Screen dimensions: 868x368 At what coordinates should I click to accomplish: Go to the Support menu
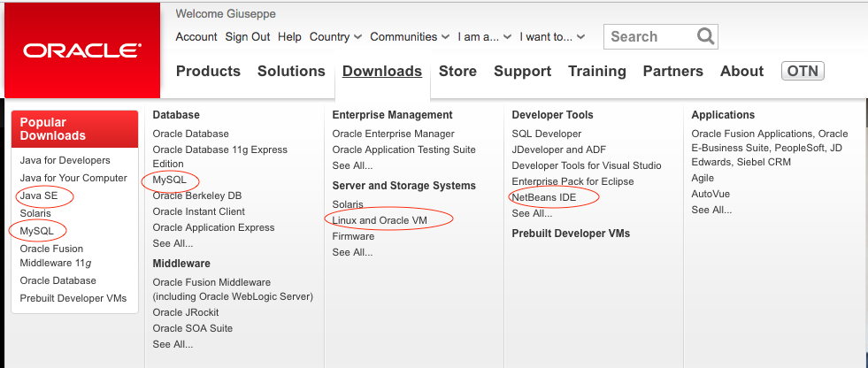pos(522,72)
